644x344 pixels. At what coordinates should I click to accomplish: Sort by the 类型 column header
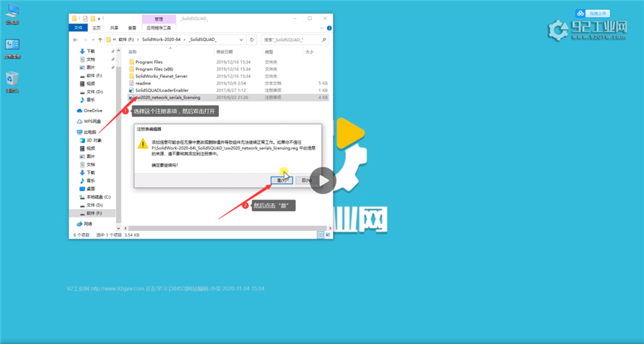click(x=269, y=52)
